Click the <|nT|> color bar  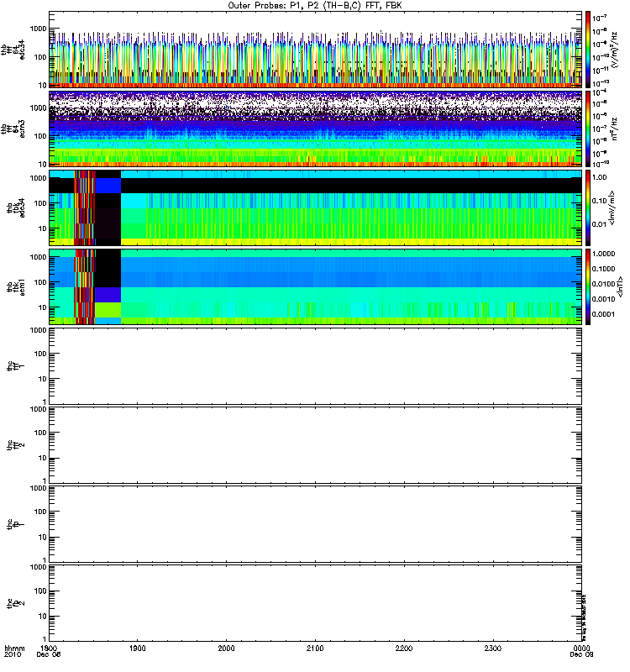[x=588, y=286]
